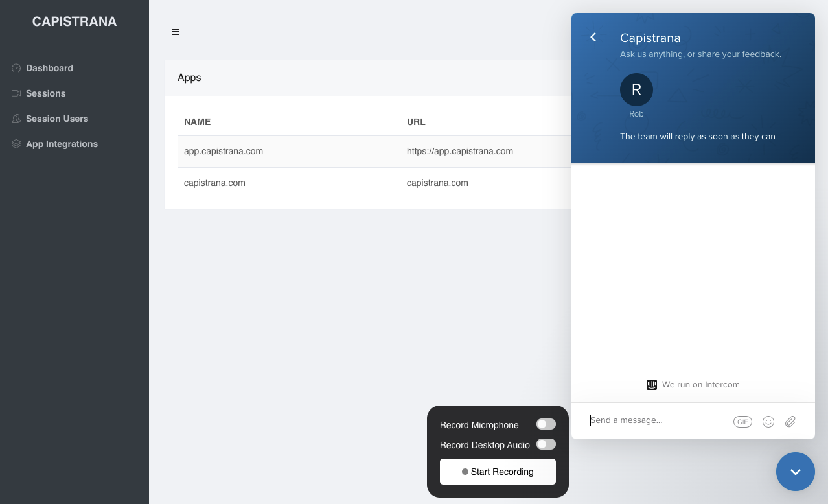Click the Session Users people icon
828x504 pixels.
pos(16,119)
